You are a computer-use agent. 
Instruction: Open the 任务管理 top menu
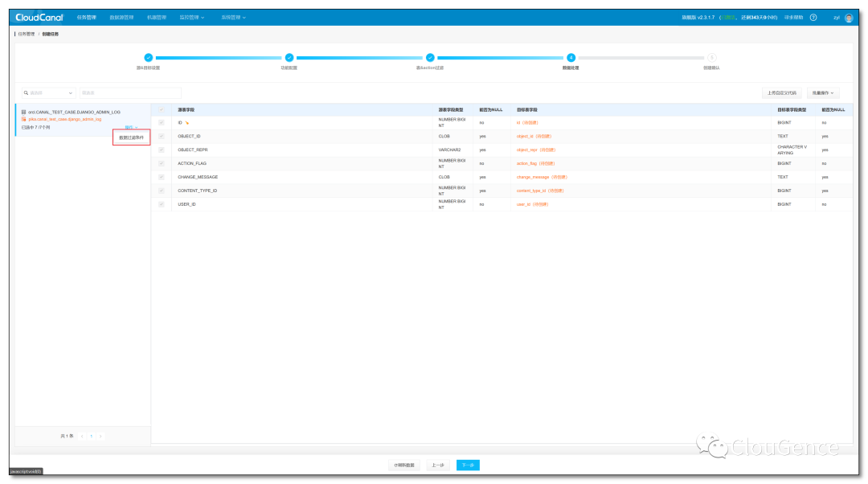pyautogui.click(x=86, y=18)
